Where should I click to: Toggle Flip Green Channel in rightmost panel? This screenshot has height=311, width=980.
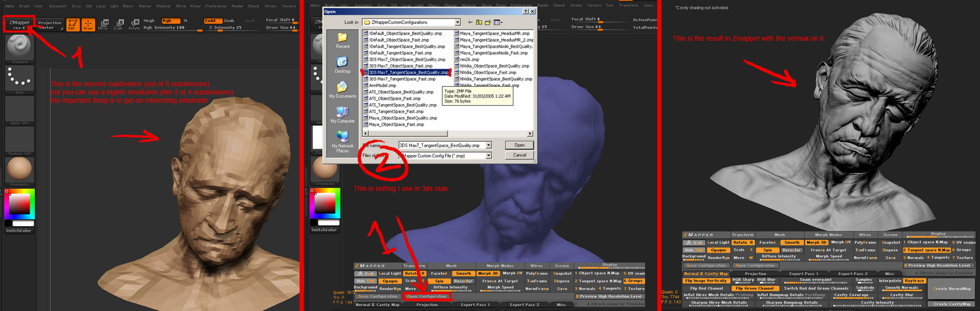point(754,288)
